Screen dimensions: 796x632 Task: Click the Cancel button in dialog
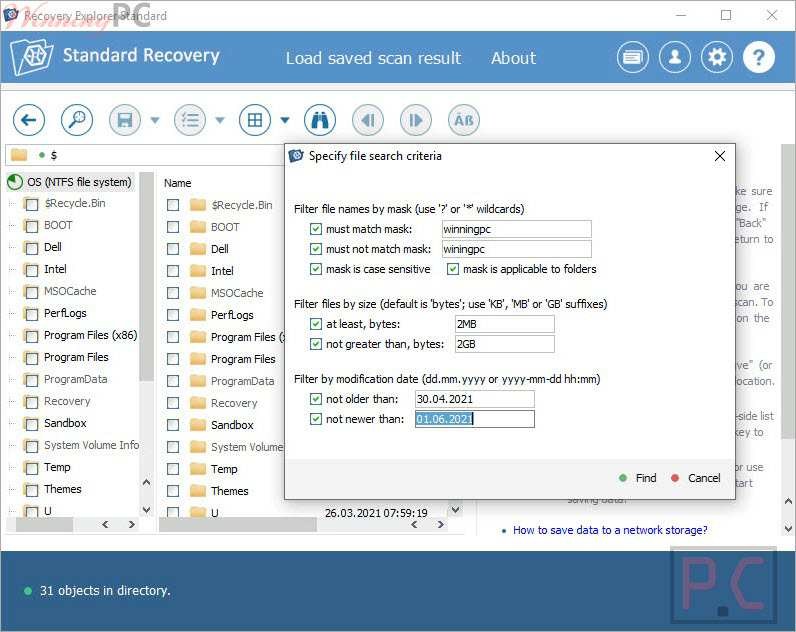tap(696, 478)
